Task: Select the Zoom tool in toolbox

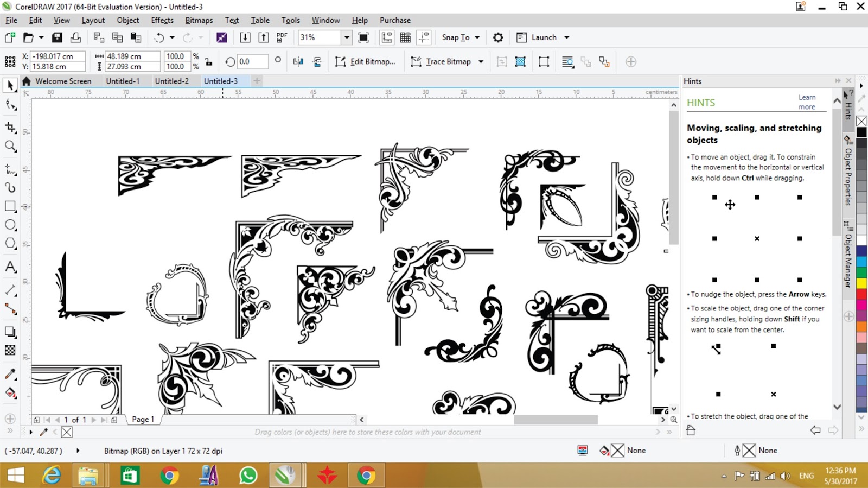Action: [10, 146]
